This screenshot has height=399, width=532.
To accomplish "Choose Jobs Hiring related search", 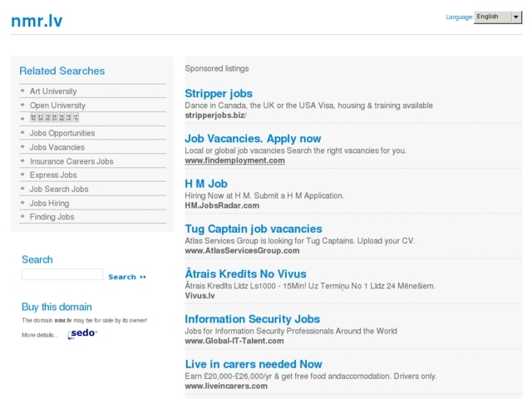I will (x=50, y=203).
